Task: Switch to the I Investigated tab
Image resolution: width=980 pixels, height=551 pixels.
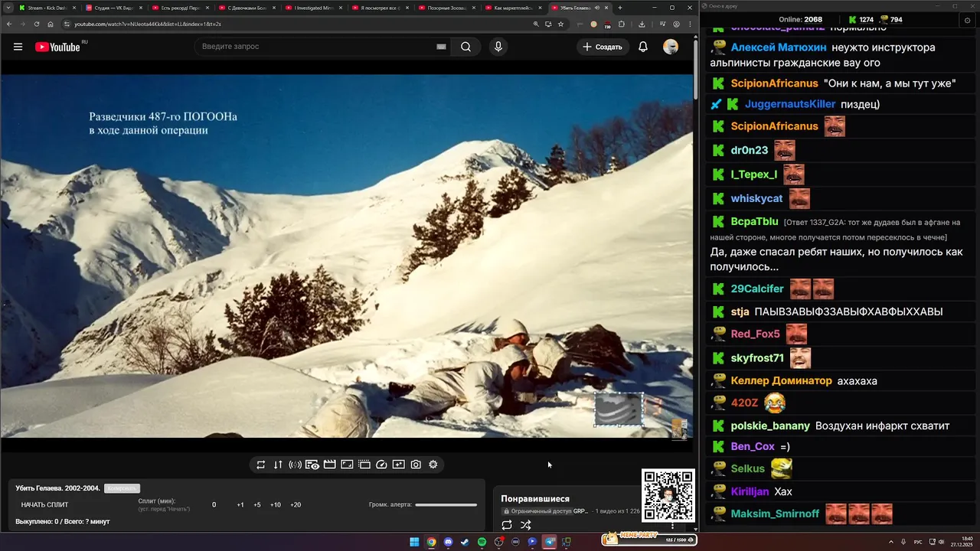Action: coord(315,8)
